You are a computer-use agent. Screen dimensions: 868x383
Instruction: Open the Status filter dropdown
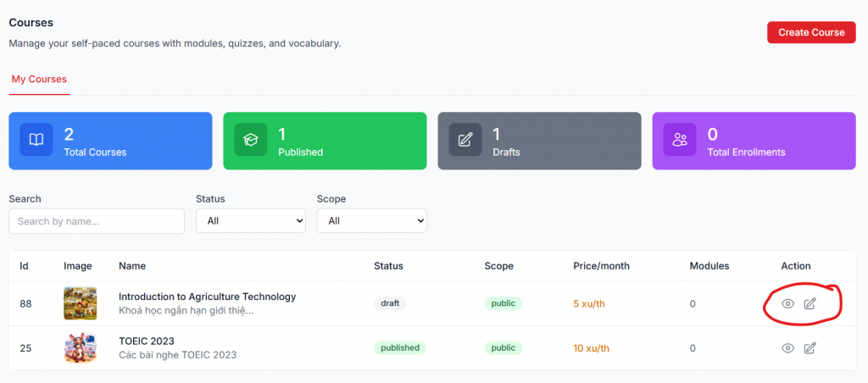tap(250, 221)
